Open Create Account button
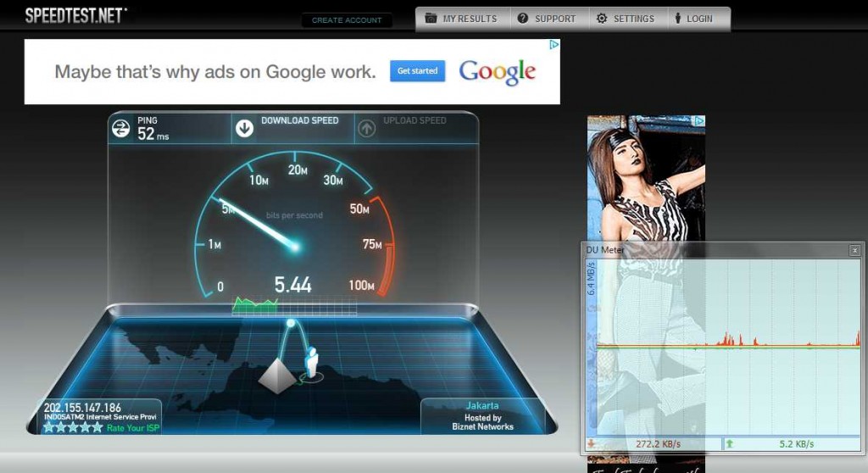The width and height of the screenshot is (868, 473). (x=347, y=20)
